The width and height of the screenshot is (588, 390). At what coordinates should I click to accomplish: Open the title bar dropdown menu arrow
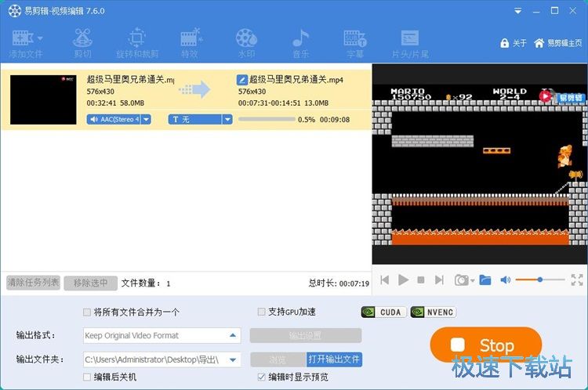[x=518, y=11]
